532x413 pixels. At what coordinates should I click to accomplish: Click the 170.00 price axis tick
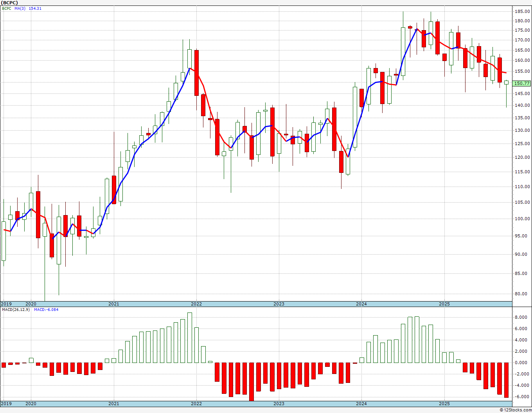coord(522,40)
